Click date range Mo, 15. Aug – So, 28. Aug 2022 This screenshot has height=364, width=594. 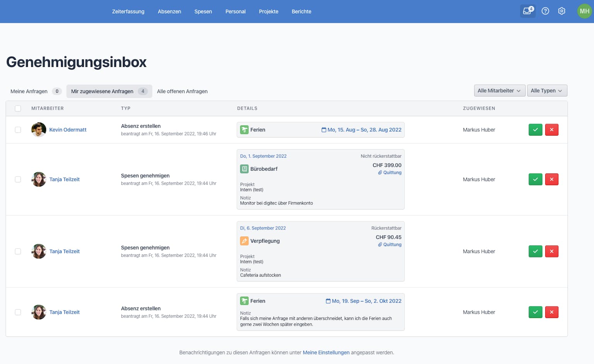click(x=362, y=130)
